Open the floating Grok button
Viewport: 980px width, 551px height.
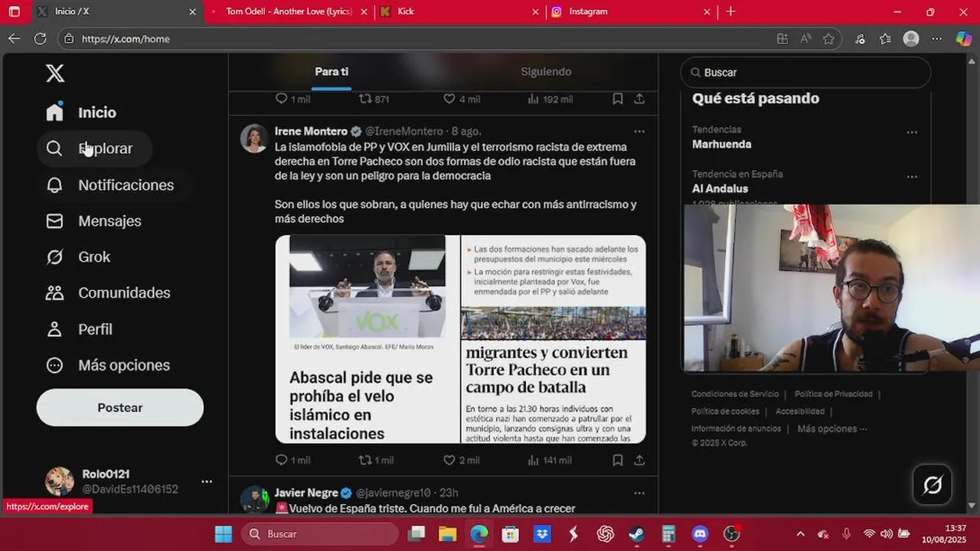pos(933,484)
